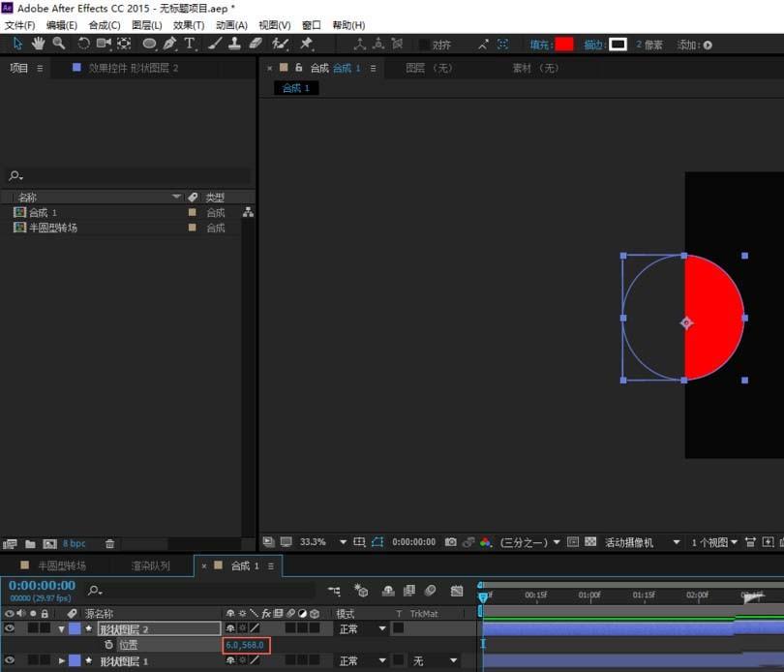Enable the 对齐 snapping checkbox
Screen dimensions: 784x672
[424, 45]
